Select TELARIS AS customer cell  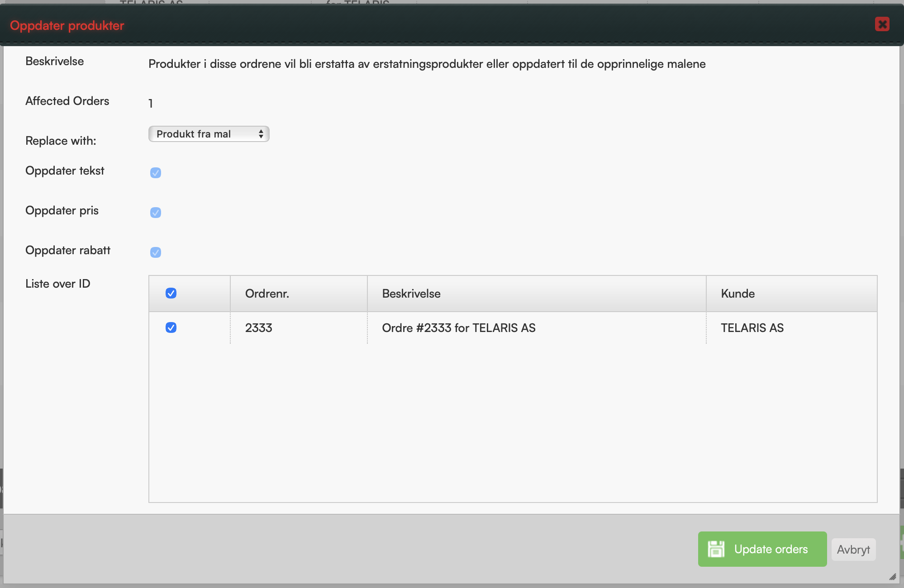(792, 328)
